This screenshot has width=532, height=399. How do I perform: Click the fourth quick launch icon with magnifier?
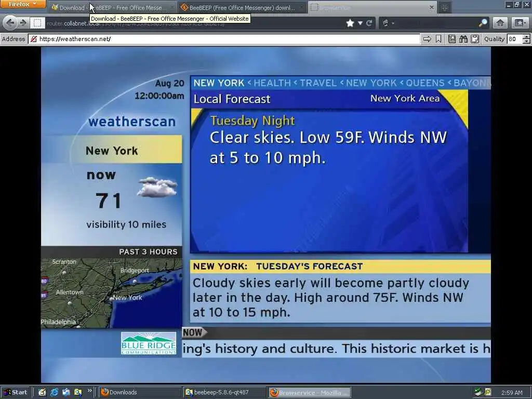pyautogui.click(x=78, y=393)
